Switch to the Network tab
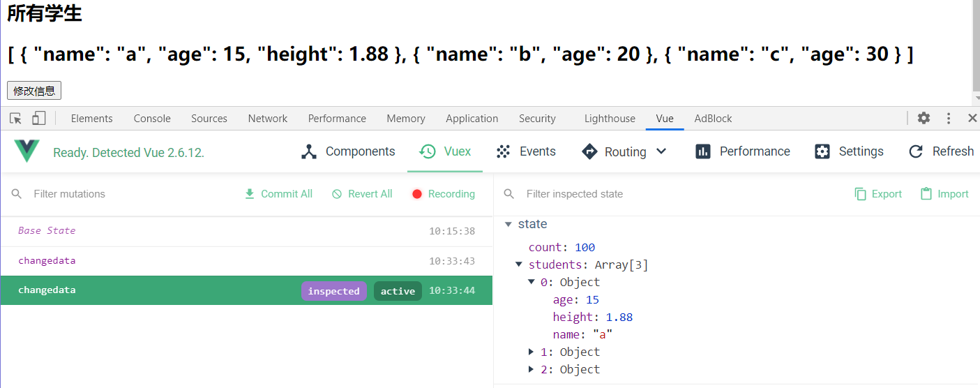The height and width of the screenshot is (388, 980). tap(268, 119)
